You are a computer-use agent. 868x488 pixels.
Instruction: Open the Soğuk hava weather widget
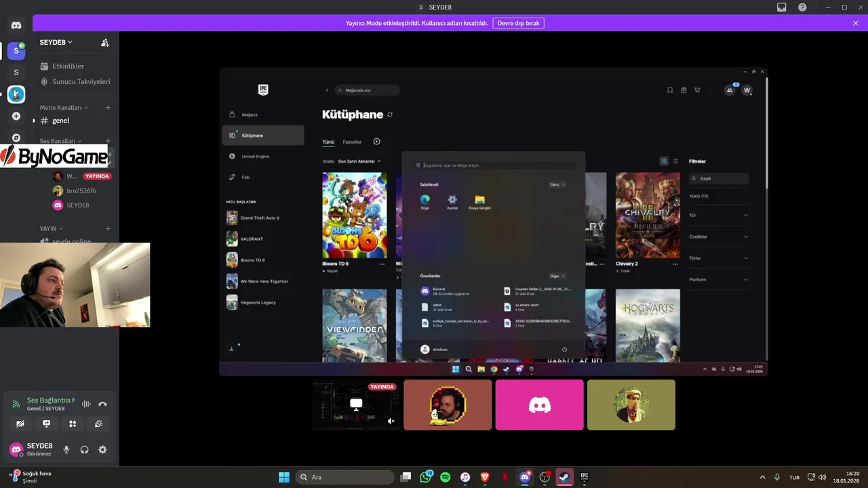pyautogui.click(x=31, y=476)
